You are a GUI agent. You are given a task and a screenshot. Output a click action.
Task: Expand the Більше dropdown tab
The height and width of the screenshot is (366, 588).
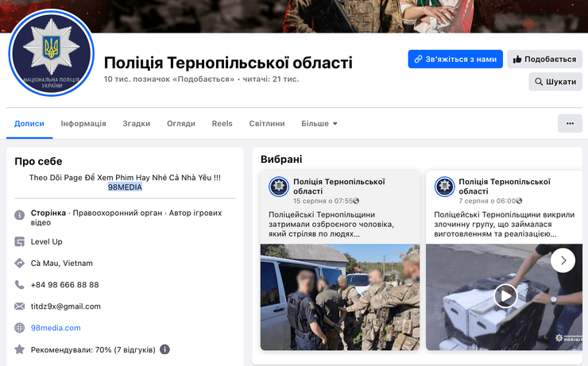pyautogui.click(x=319, y=124)
